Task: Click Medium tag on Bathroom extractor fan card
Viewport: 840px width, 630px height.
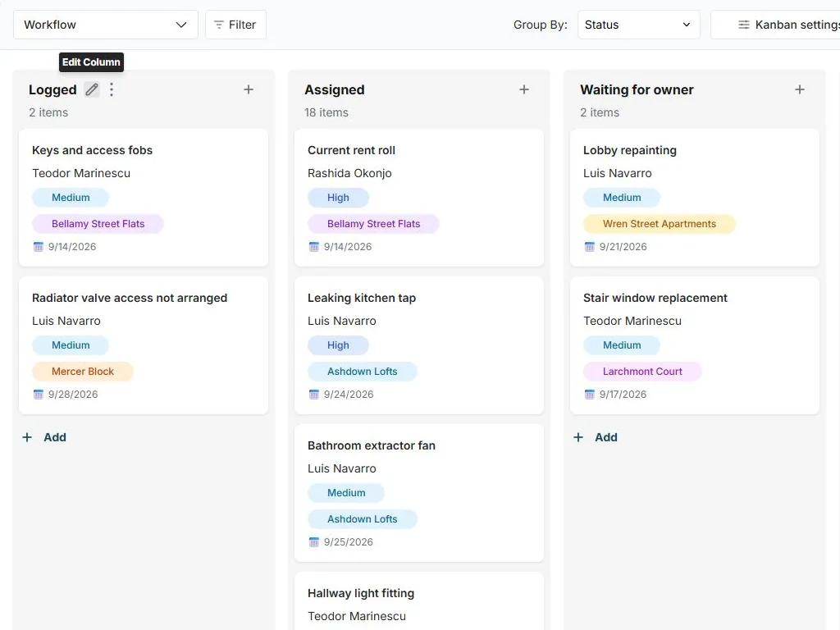Action: click(x=346, y=493)
